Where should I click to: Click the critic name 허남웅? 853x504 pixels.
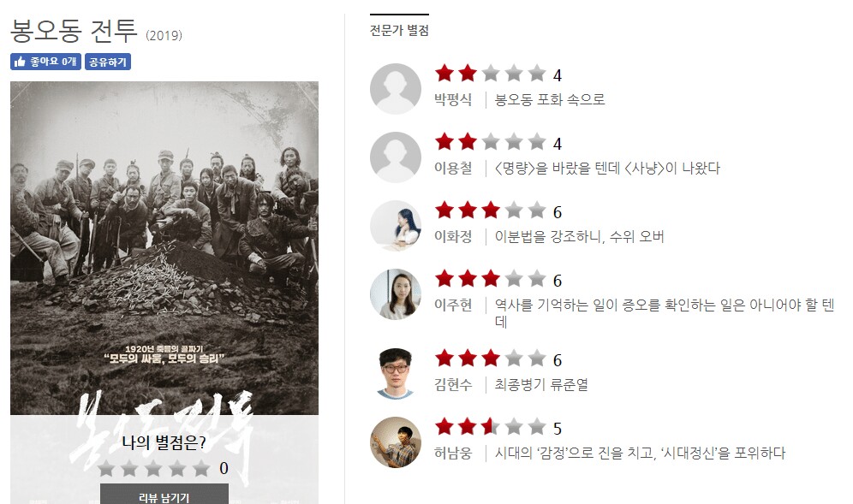[x=452, y=453]
